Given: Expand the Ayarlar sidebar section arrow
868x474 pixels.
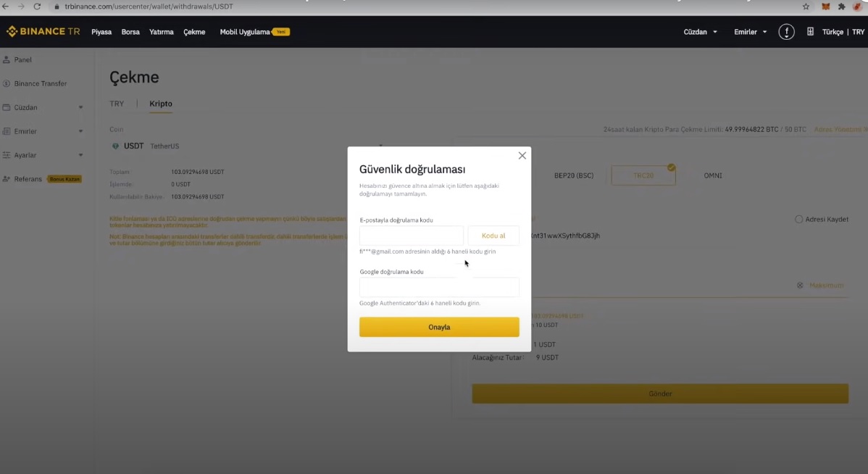Looking at the screenshot, I should [x=81, y=155].
